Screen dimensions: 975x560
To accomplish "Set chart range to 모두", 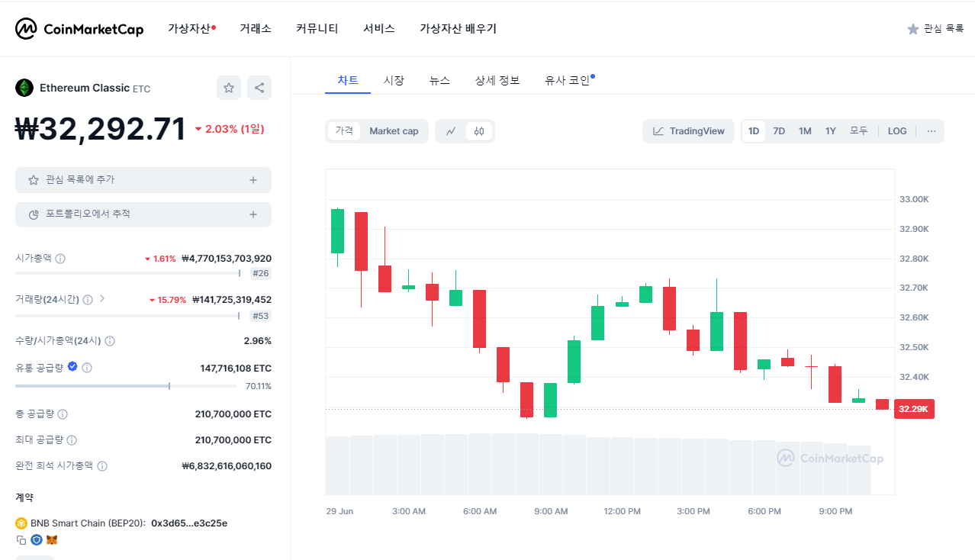I will (x=859, y=131).
